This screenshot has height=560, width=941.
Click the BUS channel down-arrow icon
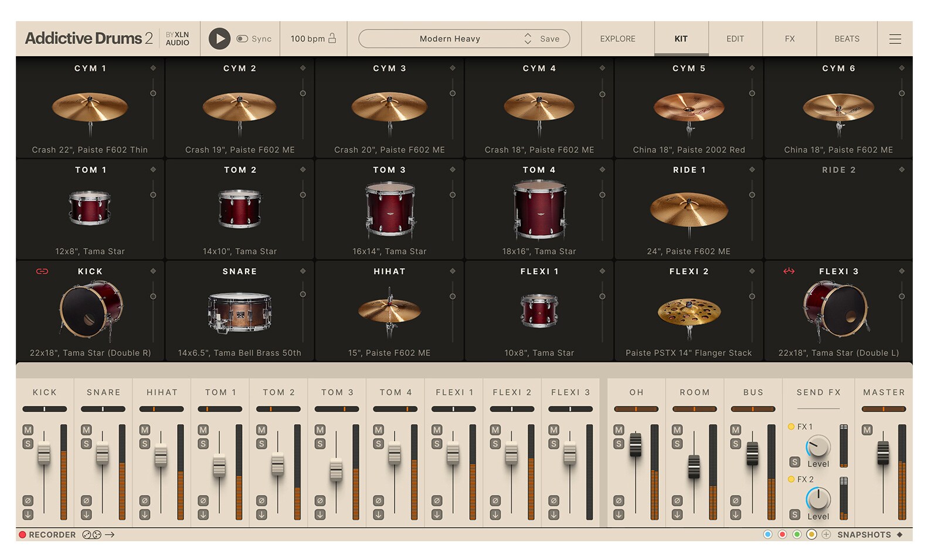[736, 515]
